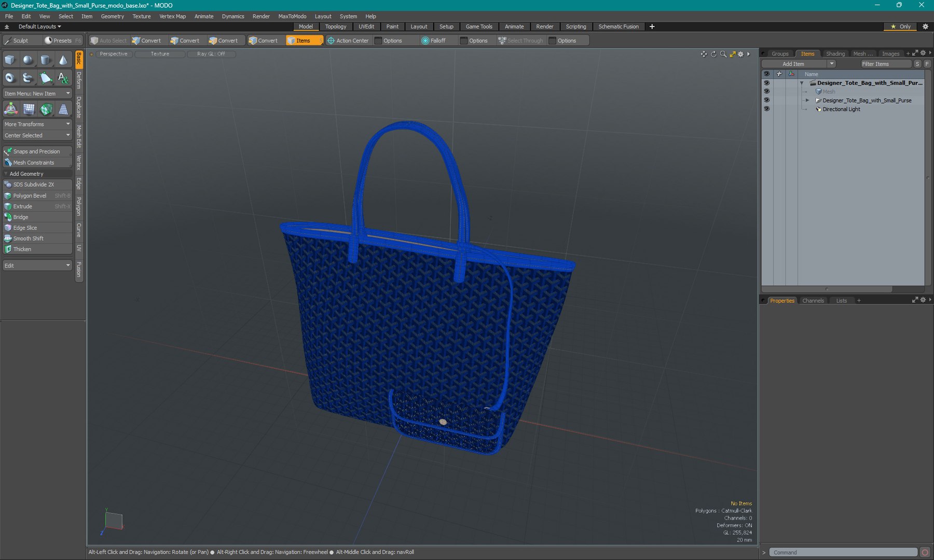Image resolution: width=934 pixels, height=560 pixels.
Task: Click the Polygon Bevel button
Action: [37, 196]
